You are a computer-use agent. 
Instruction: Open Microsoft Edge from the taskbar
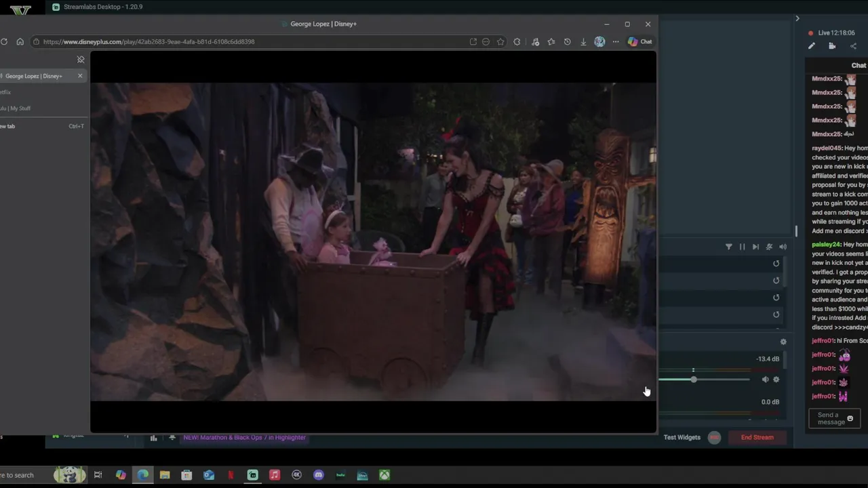point(142,475)
